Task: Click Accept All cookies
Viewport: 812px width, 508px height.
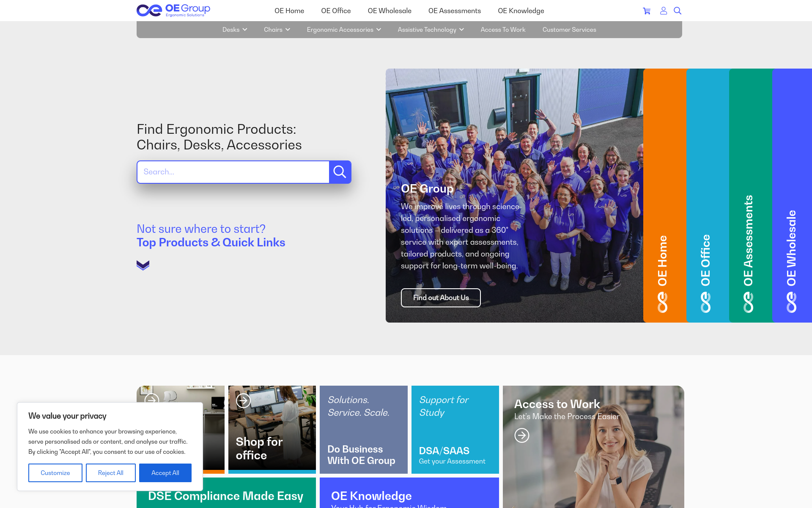Action: [165, 473]
